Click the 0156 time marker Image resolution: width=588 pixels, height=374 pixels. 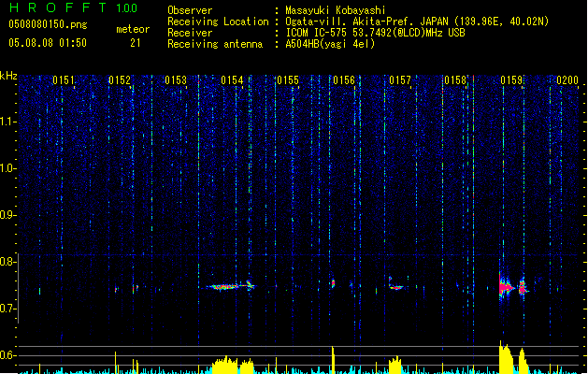click(344, 80)
